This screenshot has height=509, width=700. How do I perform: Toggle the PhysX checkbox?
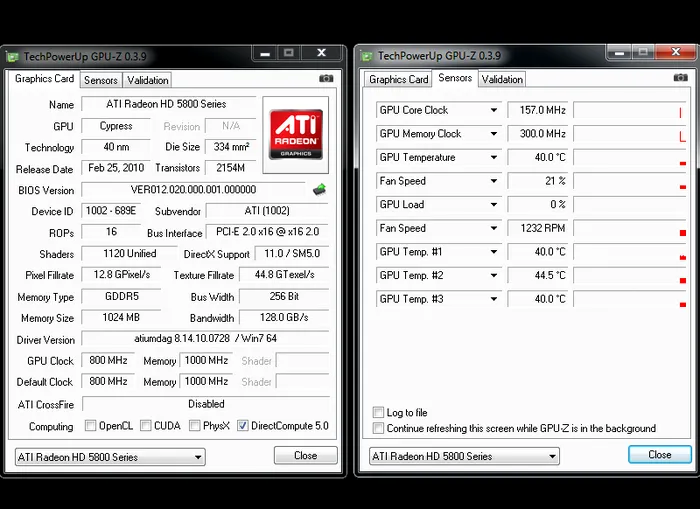point(194,426)
